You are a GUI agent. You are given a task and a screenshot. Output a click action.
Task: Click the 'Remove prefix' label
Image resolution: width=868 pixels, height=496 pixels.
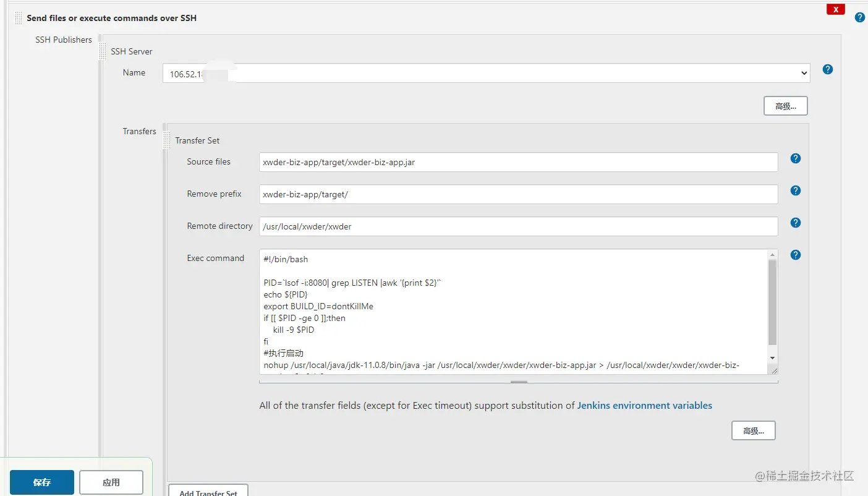coord(214,194)
